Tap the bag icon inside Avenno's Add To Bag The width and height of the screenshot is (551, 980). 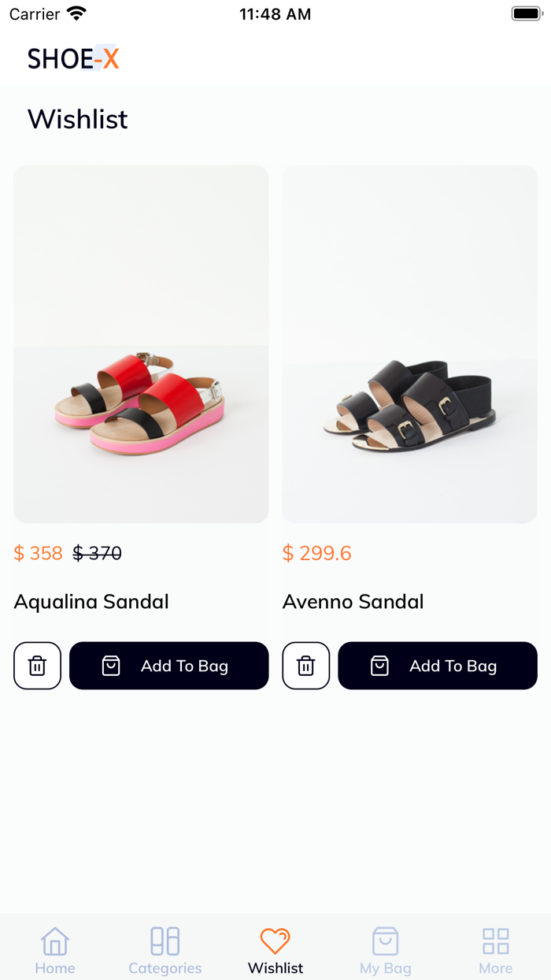[x=379, y=665]
